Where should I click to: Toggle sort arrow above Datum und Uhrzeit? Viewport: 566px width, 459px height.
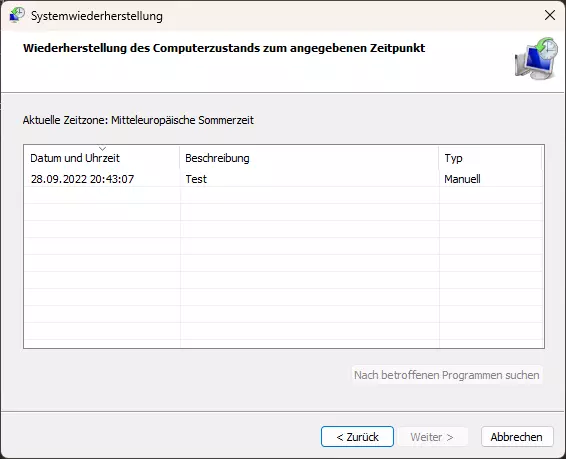click(102, 149)
